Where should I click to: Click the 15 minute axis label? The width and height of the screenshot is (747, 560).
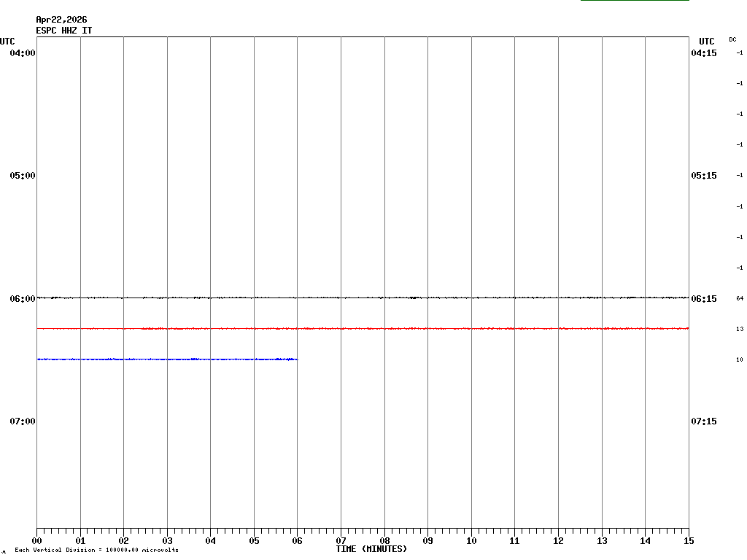tap(689, 541)
